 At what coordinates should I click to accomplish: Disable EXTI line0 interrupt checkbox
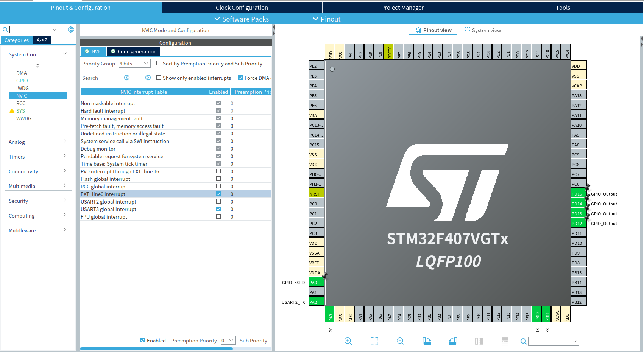pyautogui.click(x=218, y=194)
